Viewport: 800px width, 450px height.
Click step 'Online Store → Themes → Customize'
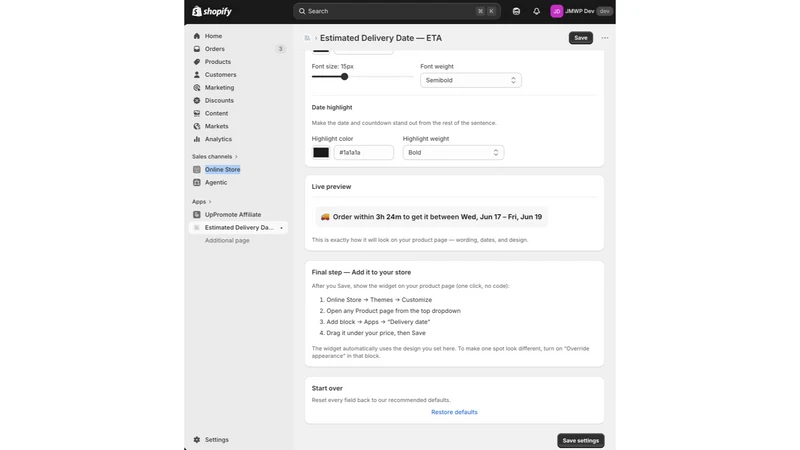point(379,300)
